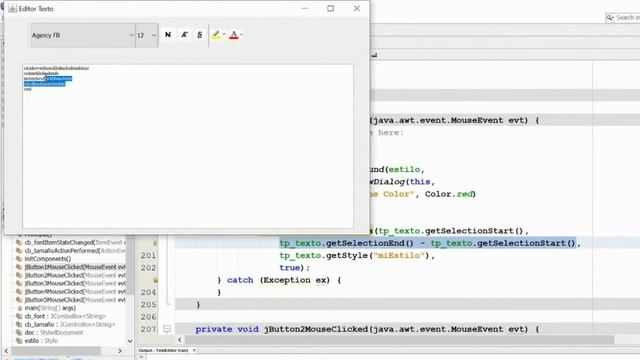Select jButton5MouseClicked in Navigator
The width and height of the screenshot is (640, 360).
(75, 300)
